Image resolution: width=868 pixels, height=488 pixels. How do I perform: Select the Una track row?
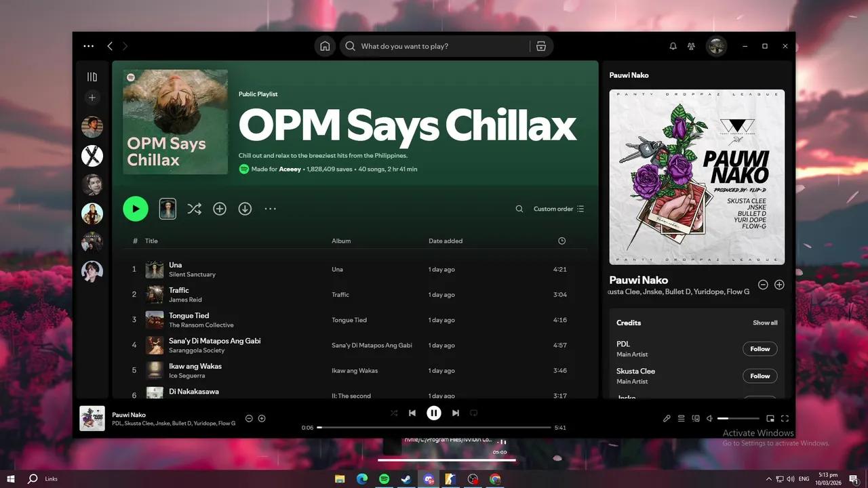[355, 269]
